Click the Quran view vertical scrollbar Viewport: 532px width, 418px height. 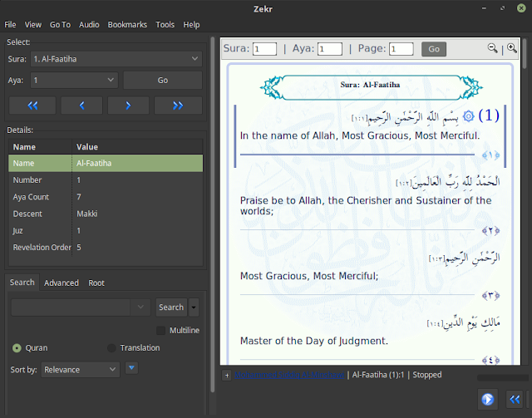tap(525, 53)
